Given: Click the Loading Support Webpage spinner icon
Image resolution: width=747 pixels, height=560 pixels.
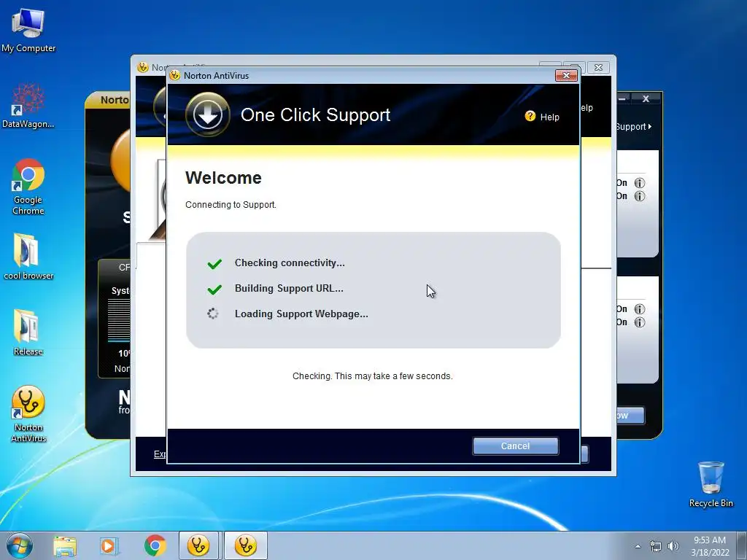Looking at the screenshot, I should [213, 314].
